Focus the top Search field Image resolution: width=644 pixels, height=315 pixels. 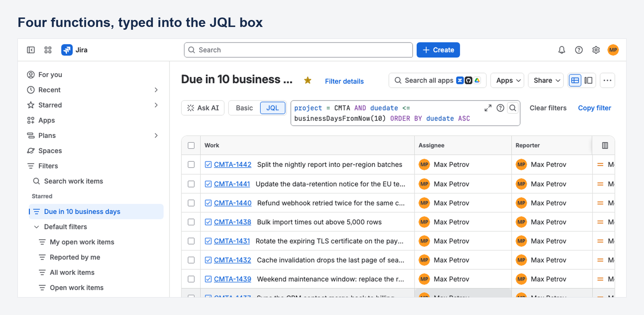pos(299,50)
